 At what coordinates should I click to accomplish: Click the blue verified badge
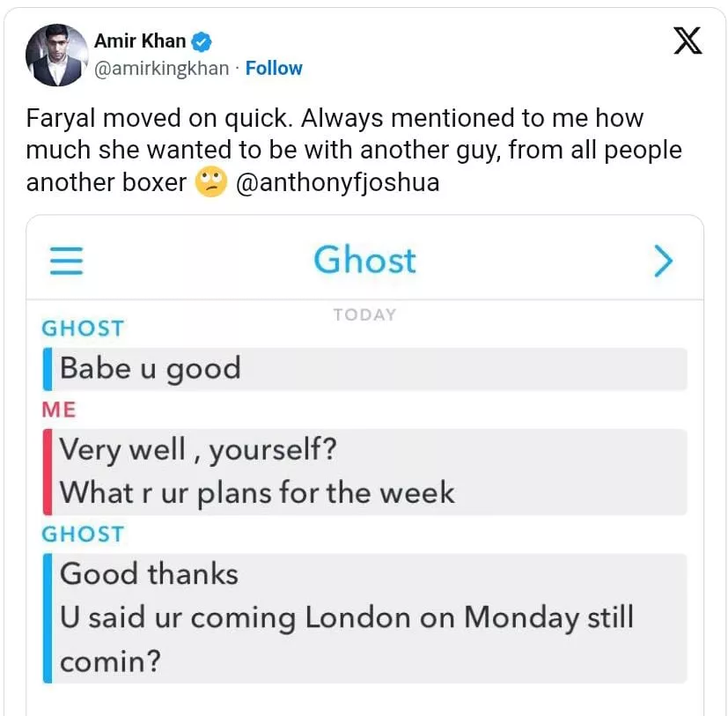pos(202,41)
